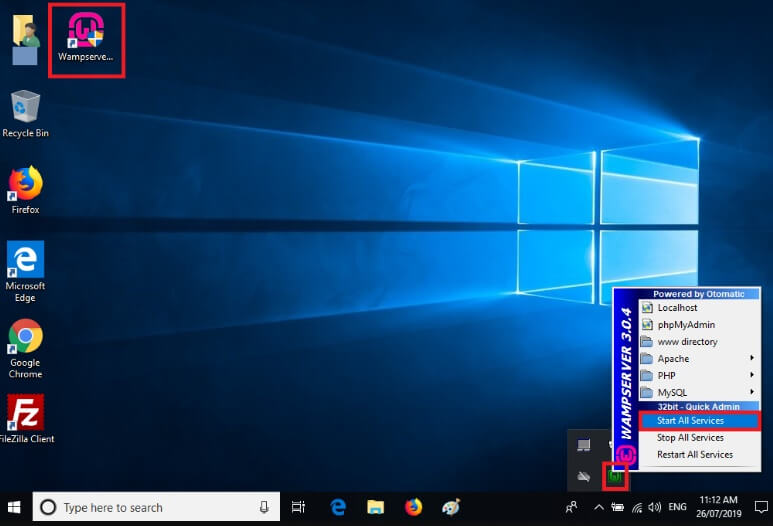Click the green Wampserver tray icon
The width and height of the screenshot is (773, 526).
pyautogui.click(x=615, y=477)
